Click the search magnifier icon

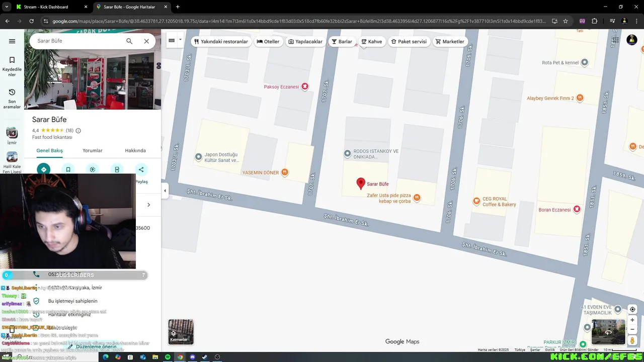pos(129,41)
